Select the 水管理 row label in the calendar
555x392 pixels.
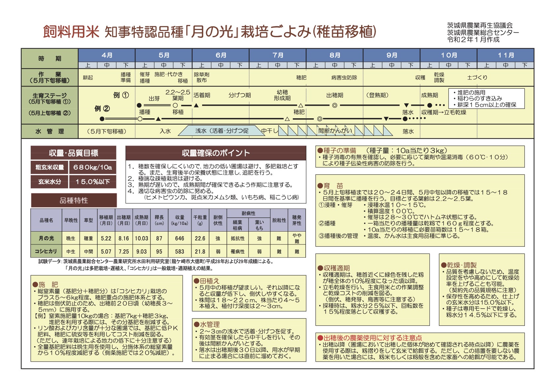pos(50,131)
